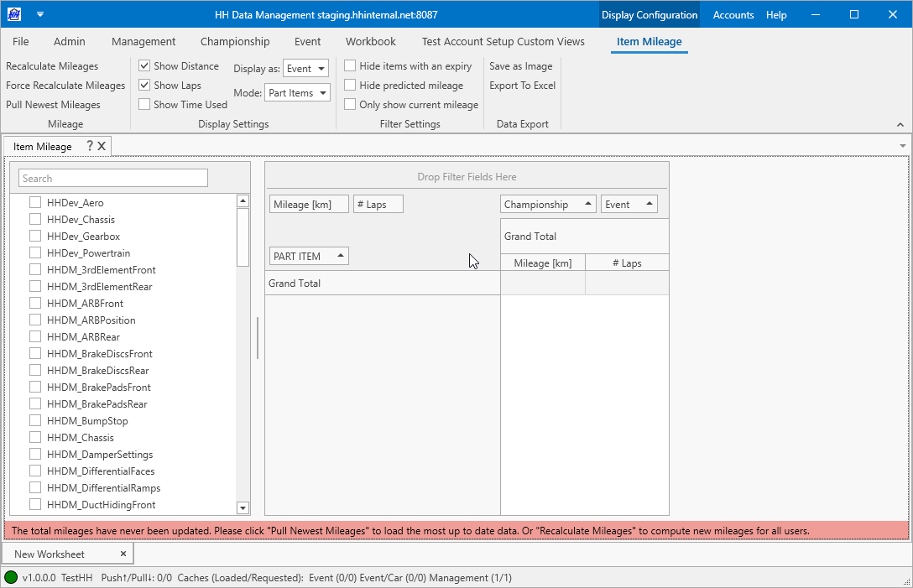Click the PART ITEM field sort header
The width and height of the screenshot is (913, 588).
click(309, 256)
